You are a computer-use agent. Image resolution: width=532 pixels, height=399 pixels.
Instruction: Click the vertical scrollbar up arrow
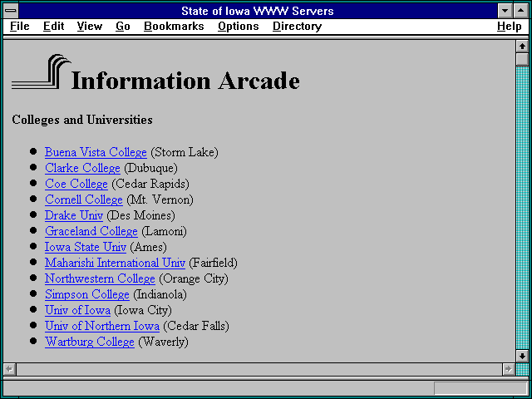point(522,47)
